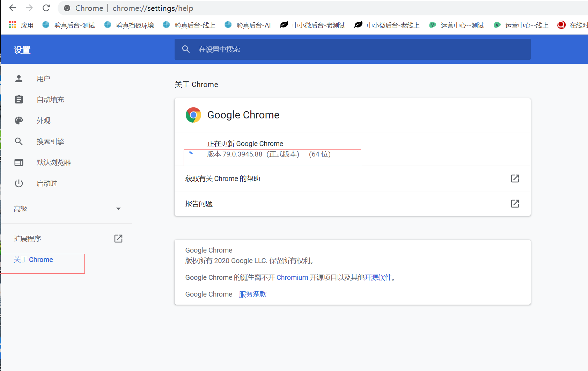Expand the 高级 advanced section arrow
Image resolution: width=588 pixels, height=371 pixels.
(x=118, y=209)
